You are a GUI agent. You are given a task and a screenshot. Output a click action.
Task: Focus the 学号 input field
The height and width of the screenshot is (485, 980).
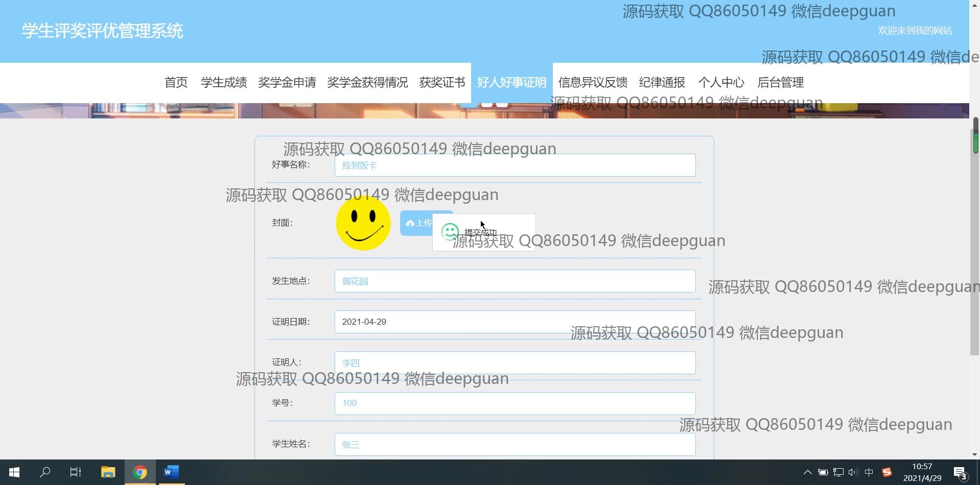point(515,403)
